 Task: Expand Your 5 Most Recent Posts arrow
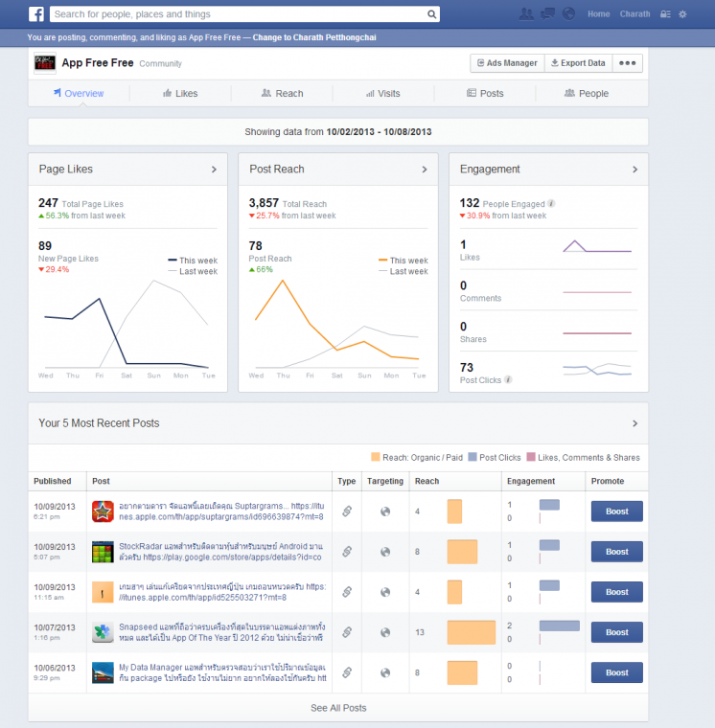coord(635,423)
